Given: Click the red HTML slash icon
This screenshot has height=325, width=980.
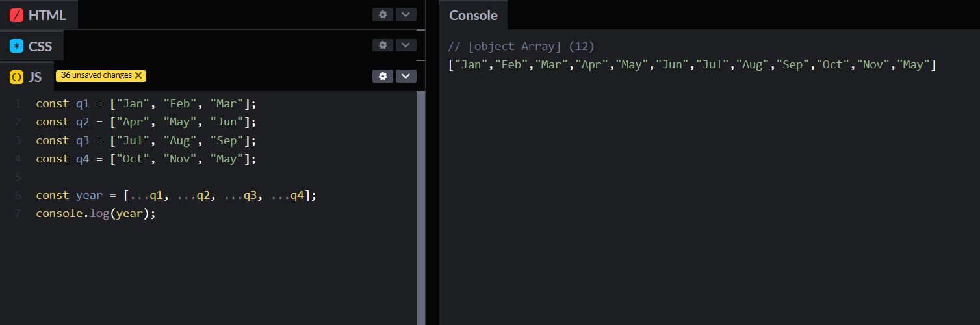Looking at the screenshot, I should (x=17, y=15).
